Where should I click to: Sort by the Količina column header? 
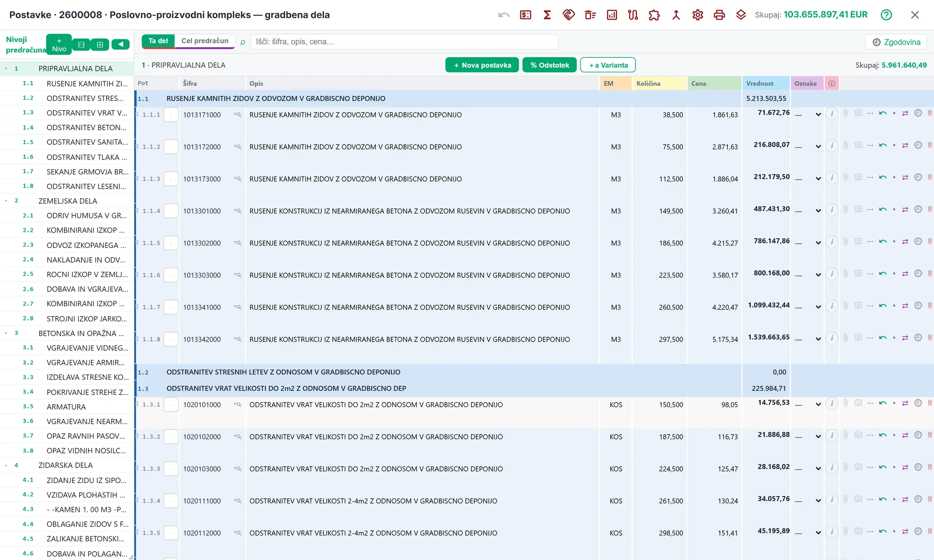[659, 83]
